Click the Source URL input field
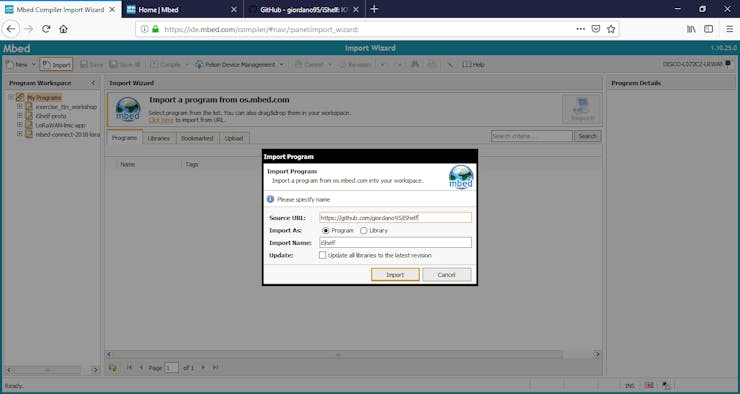740x394 pixels. 395,218
